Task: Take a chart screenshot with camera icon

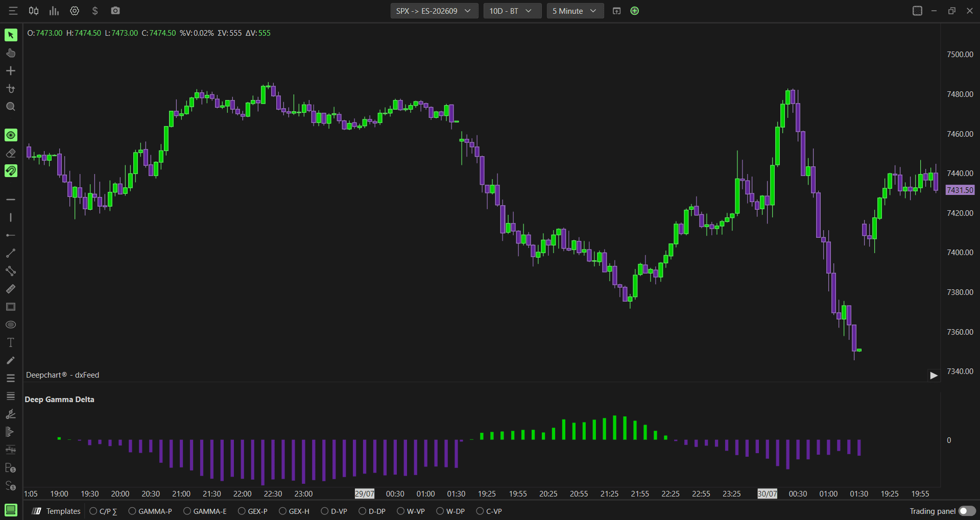Action: [x=115, y=11]
